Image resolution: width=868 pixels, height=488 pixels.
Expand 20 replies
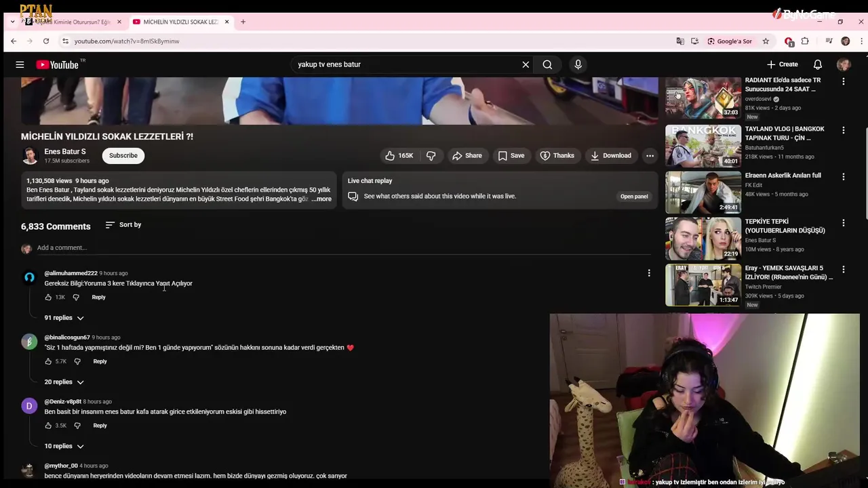[64, 382]
